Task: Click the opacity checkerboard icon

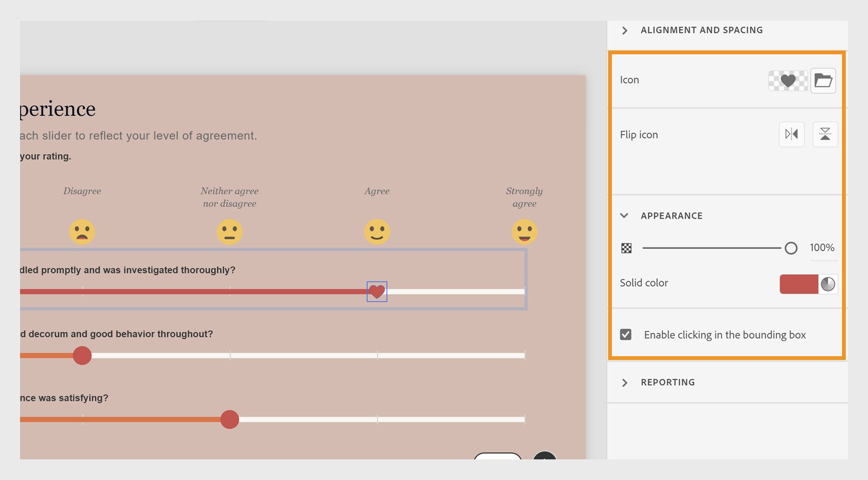Action: (x=626, y=248)
